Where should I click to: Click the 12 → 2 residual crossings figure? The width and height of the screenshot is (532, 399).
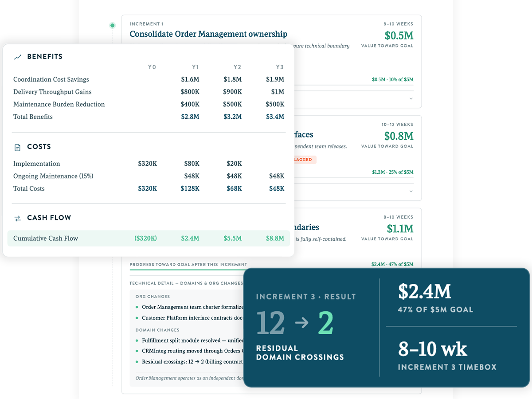point(295,323)
